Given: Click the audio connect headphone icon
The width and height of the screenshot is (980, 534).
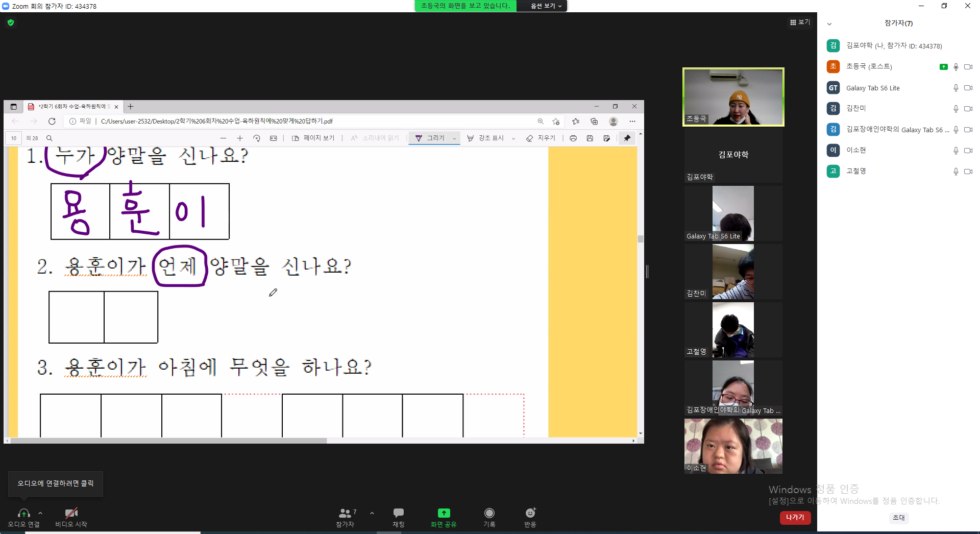Looking at the screenshot, I should click(x=23, y=513).
